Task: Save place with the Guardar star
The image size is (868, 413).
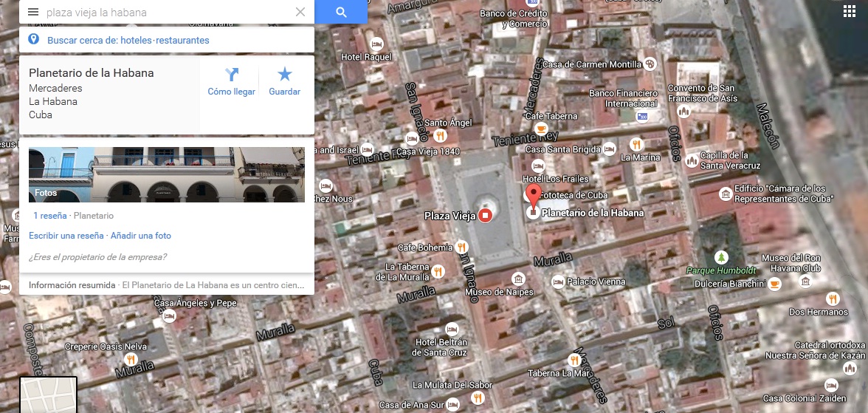Action: click(285, 75)
